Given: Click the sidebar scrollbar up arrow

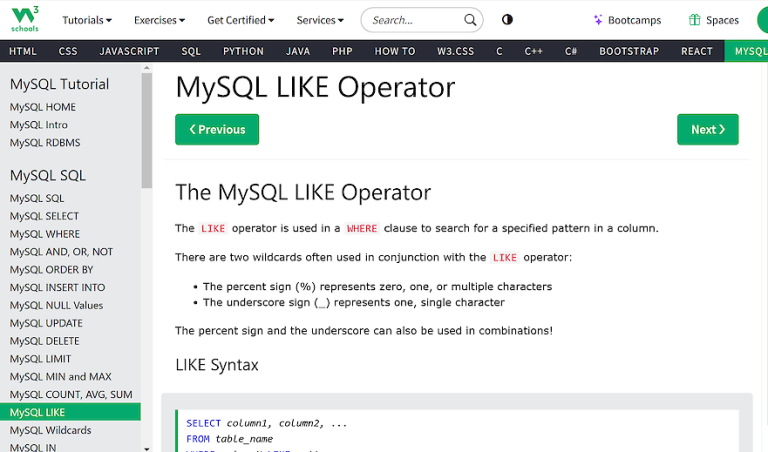Looking at the screenshot, I should [147, 69].
